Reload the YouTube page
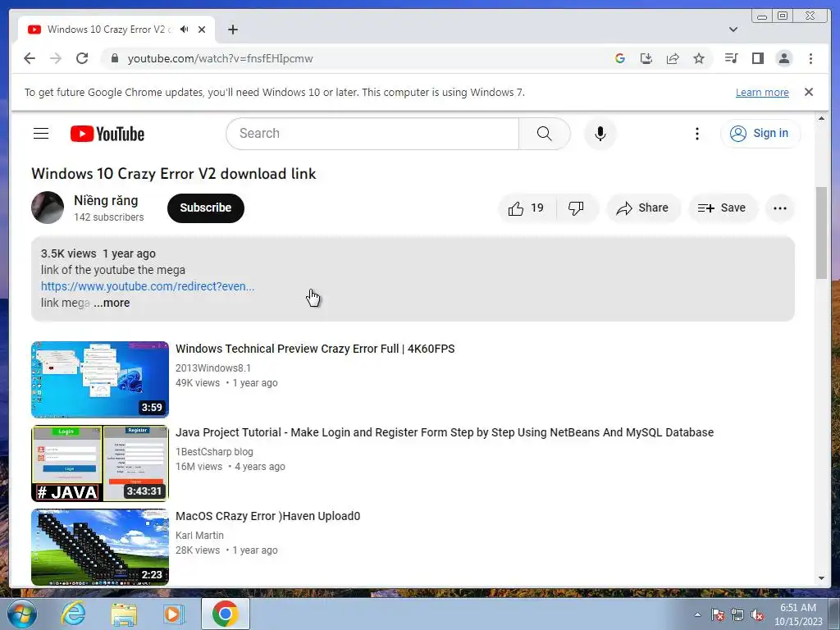This screenshot has height=630, width=840. (x=82, y=58)
